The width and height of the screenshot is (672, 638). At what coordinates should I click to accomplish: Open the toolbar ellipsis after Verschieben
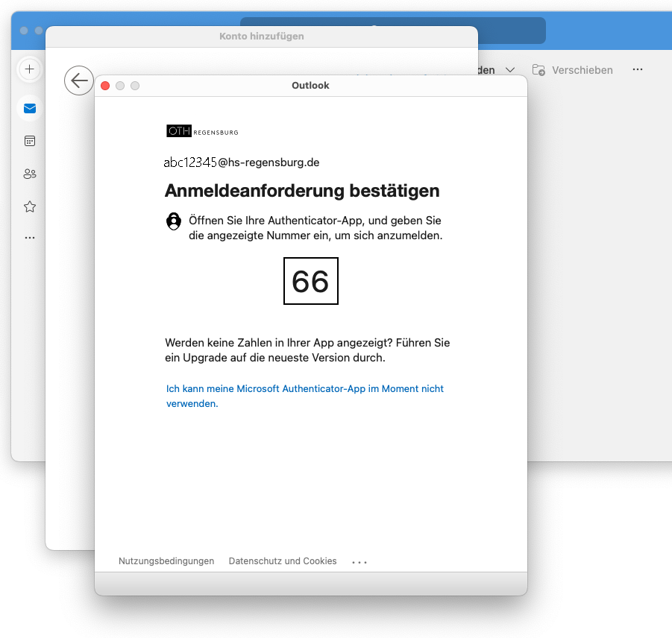pyautogui.click(x=637, y=69)
